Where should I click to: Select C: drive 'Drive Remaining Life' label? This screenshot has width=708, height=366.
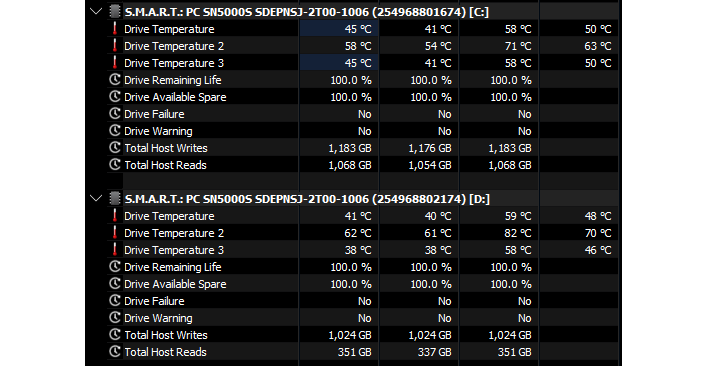coord(172,80)
